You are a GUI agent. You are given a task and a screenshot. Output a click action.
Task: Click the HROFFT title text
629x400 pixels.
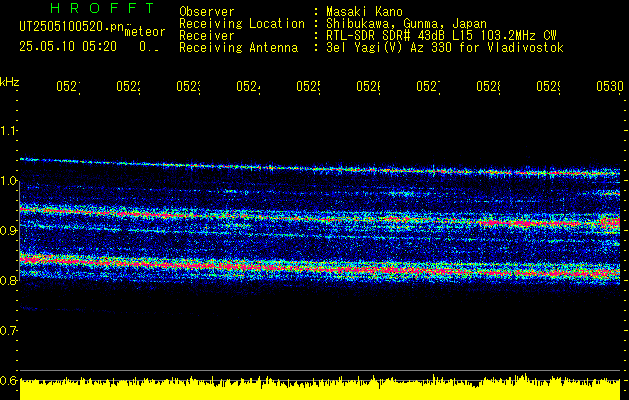click(103, 8)
